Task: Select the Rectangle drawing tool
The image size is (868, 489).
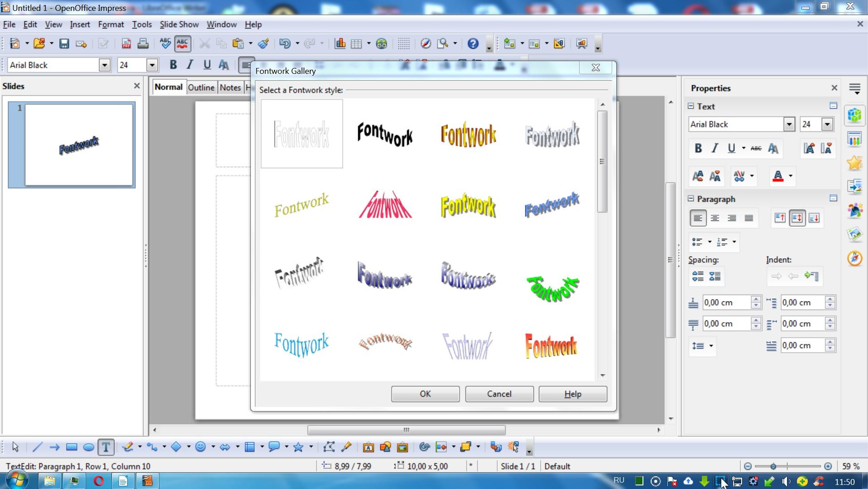Action: pos(72,447)
